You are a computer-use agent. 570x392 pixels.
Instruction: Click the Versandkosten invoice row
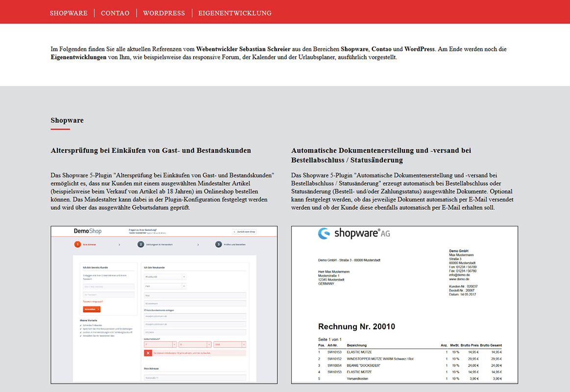(410, 379)
